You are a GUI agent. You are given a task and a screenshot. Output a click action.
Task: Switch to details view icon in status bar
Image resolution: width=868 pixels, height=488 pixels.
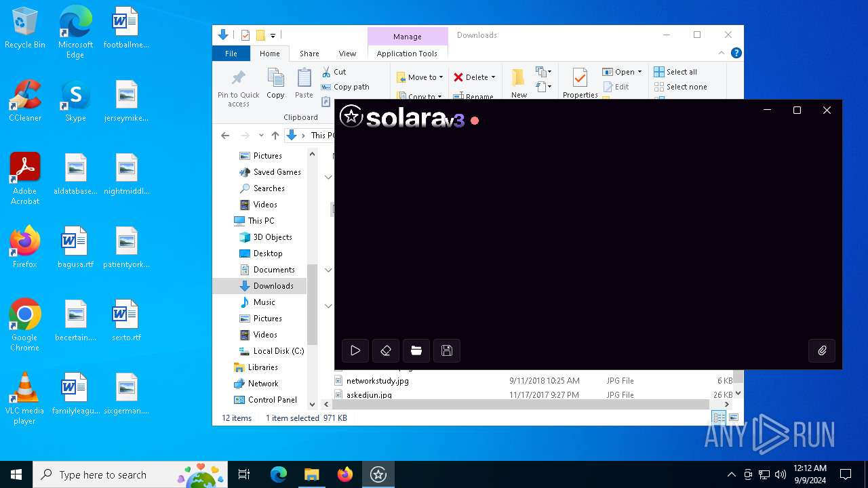[x=719, y=418]
